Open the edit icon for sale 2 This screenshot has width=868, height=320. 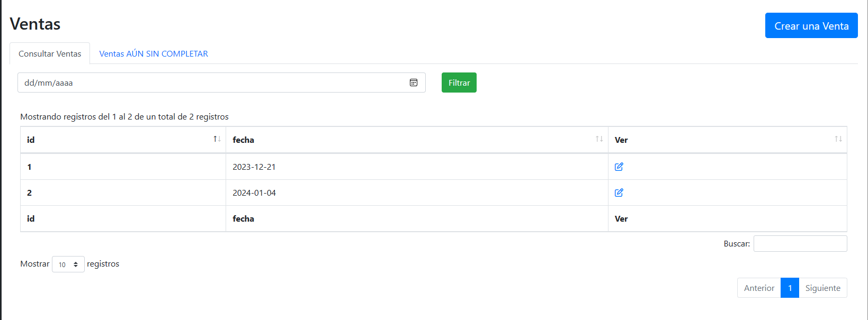click(x=619, y=193)
